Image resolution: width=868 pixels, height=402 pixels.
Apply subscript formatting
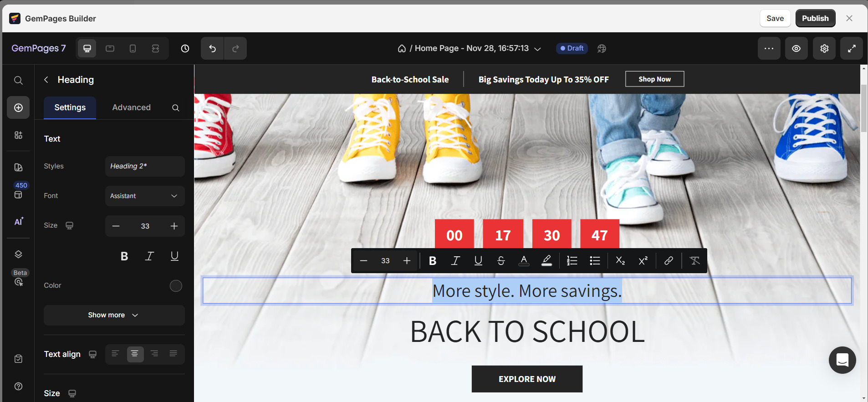620,260
